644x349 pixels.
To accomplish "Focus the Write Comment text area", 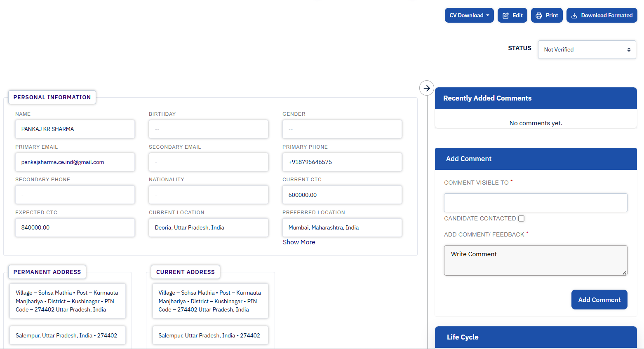I will click(536, 260).
